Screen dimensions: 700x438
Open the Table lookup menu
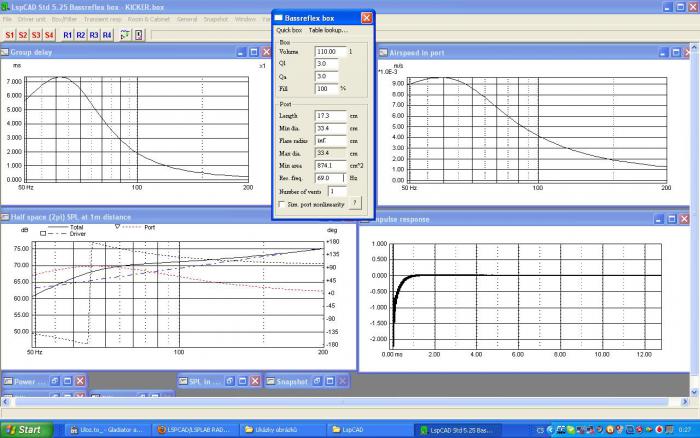[328, 30]
